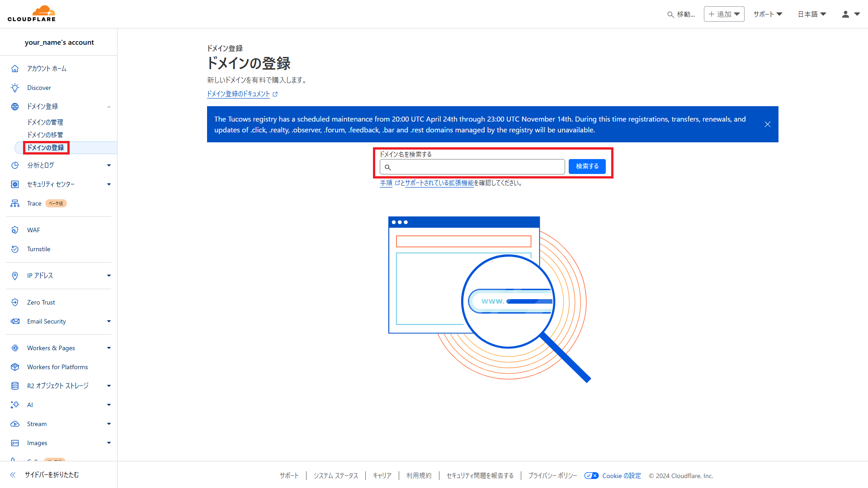The image size is (868, 488).
Task: Collapse the ドメイン登録 sidebar section
Action: (x=108, y=107)
